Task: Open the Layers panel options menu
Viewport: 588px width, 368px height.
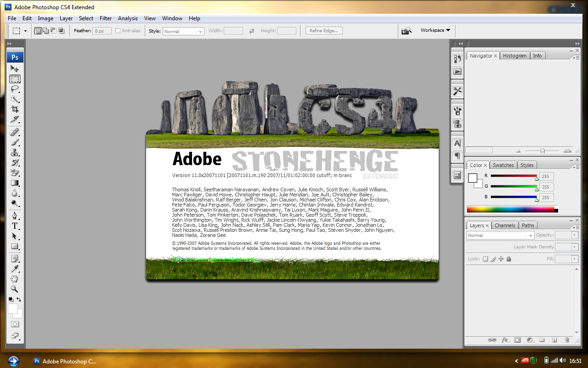Action: [576, 227]
